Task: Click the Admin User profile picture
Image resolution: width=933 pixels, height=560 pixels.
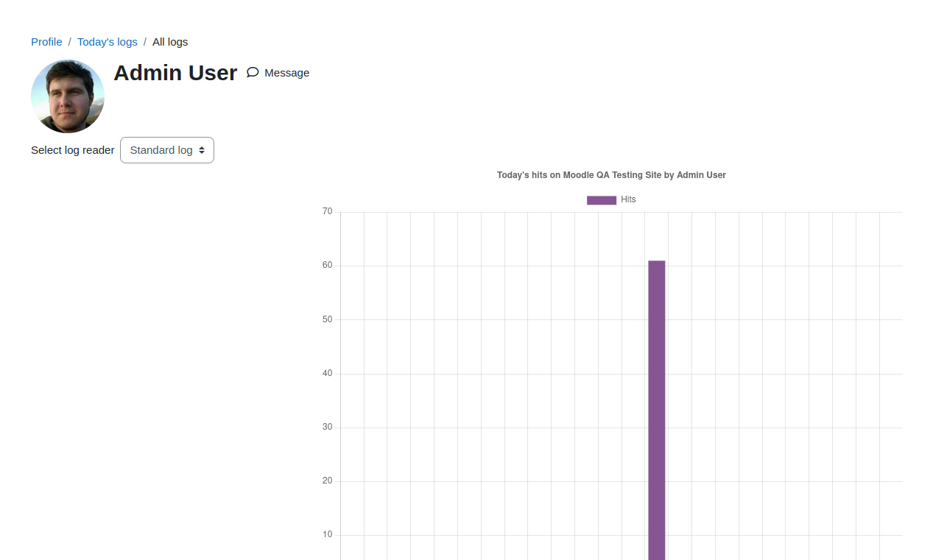Action: click(68, 96)
